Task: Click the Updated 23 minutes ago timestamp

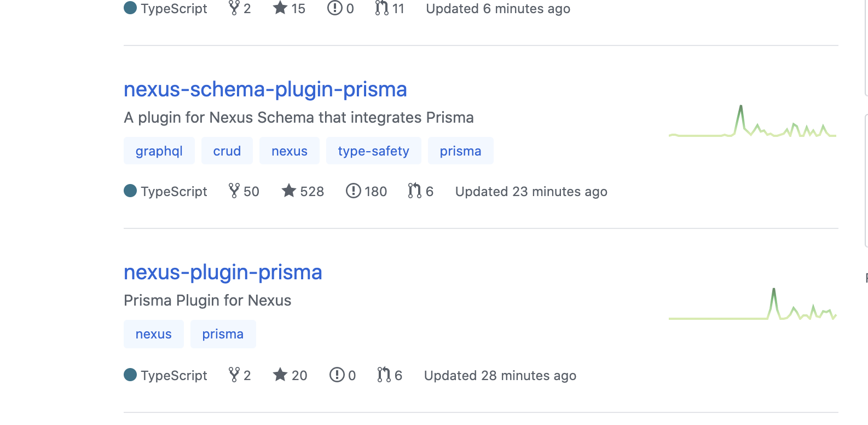Action: [530, 192]
